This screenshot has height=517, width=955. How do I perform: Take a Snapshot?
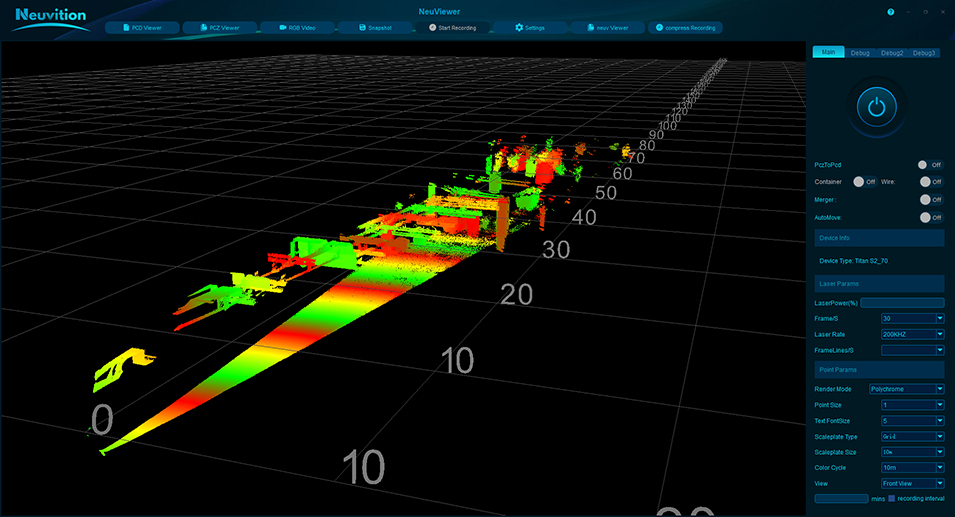coord(375,27)
